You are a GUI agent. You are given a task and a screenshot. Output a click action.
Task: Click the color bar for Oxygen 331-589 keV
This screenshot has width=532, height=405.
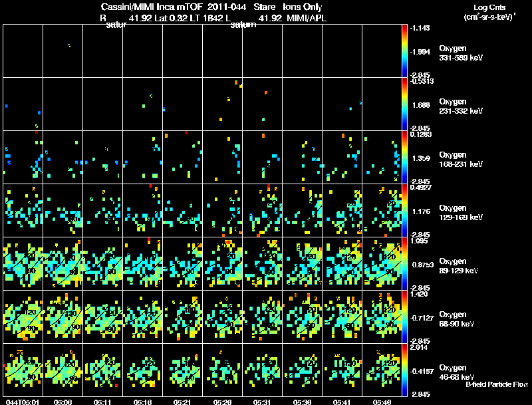(x=404, y=51)
